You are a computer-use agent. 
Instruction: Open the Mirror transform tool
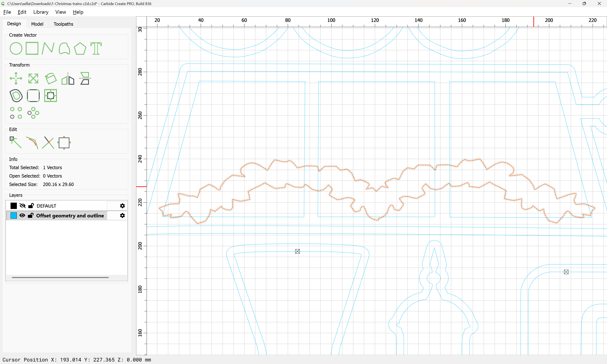click(68, 79)
